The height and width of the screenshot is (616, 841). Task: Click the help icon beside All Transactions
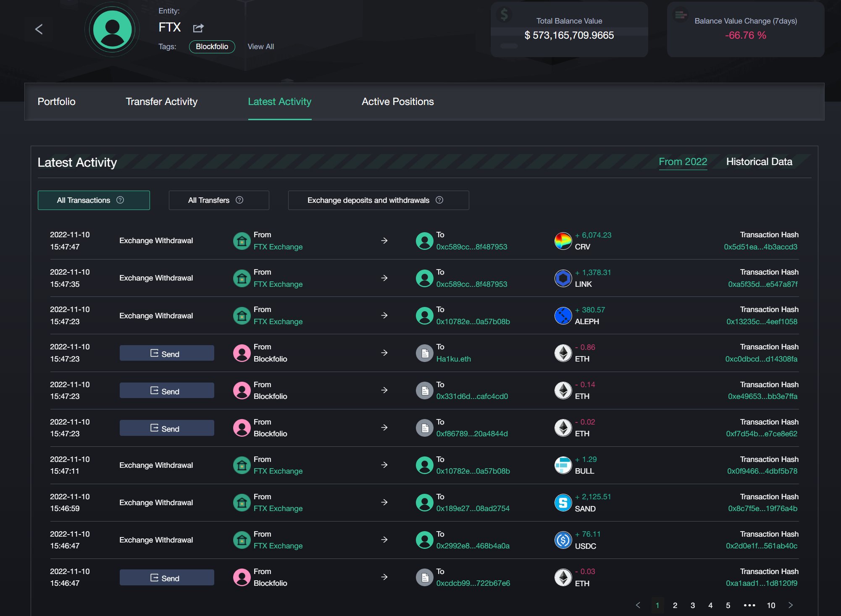(120, 200)
